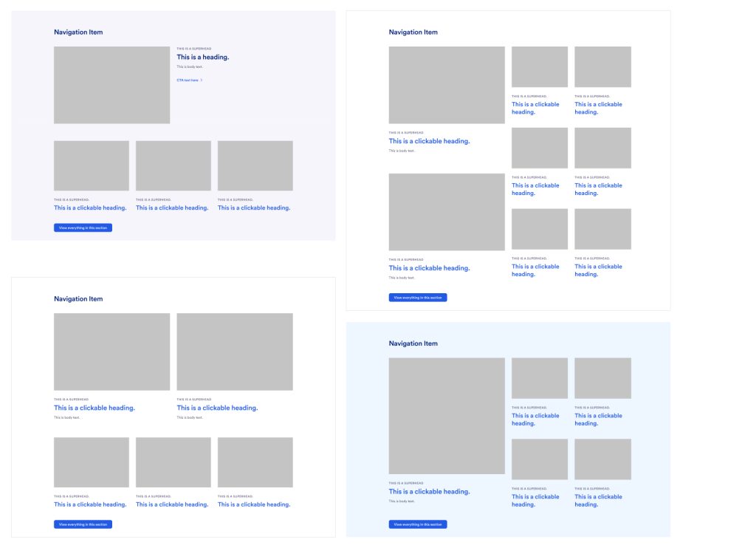Click "Navigation Item" title in the light blue panel
This screenshot has height=548, width=756.
point(413,343)
